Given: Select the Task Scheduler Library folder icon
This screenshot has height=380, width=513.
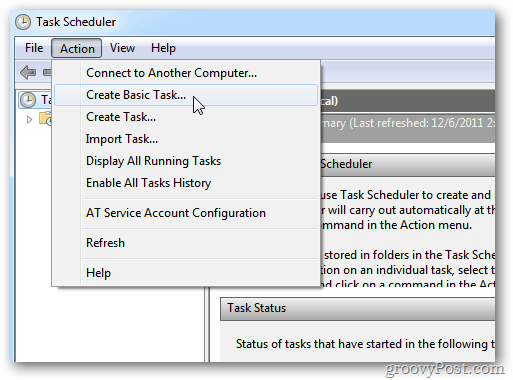Looking at the screenshot, I should point(45,119).
